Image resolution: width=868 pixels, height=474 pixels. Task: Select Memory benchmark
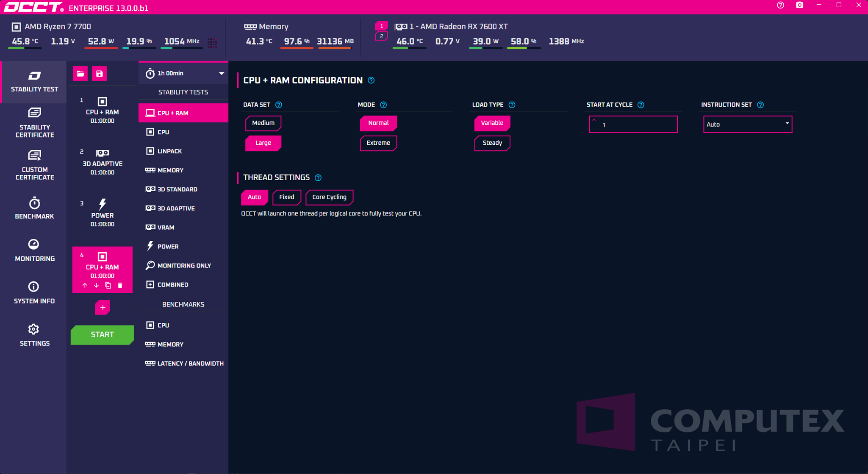pyautogui.click(x=183, y=344)
